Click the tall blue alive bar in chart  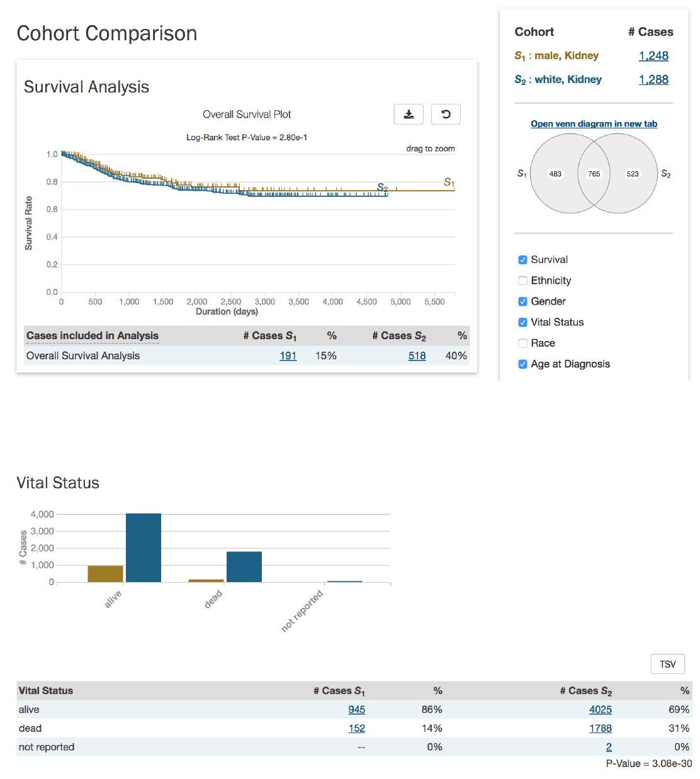point(144,547)
